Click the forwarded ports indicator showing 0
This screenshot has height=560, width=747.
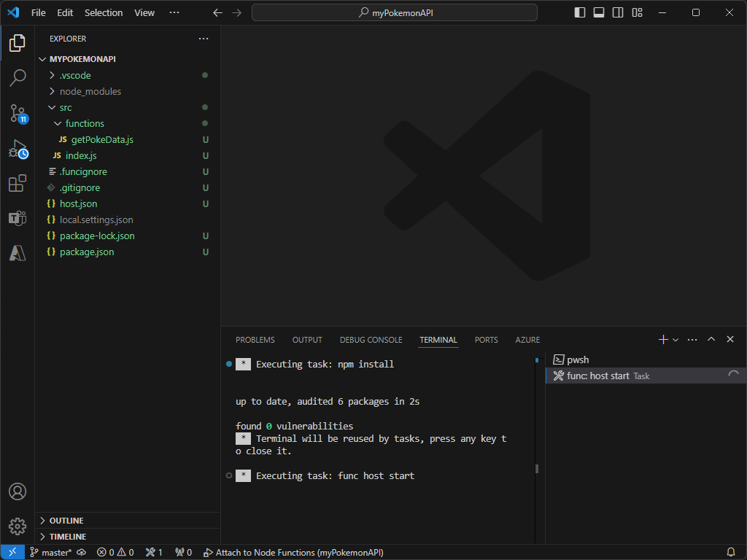183,553
